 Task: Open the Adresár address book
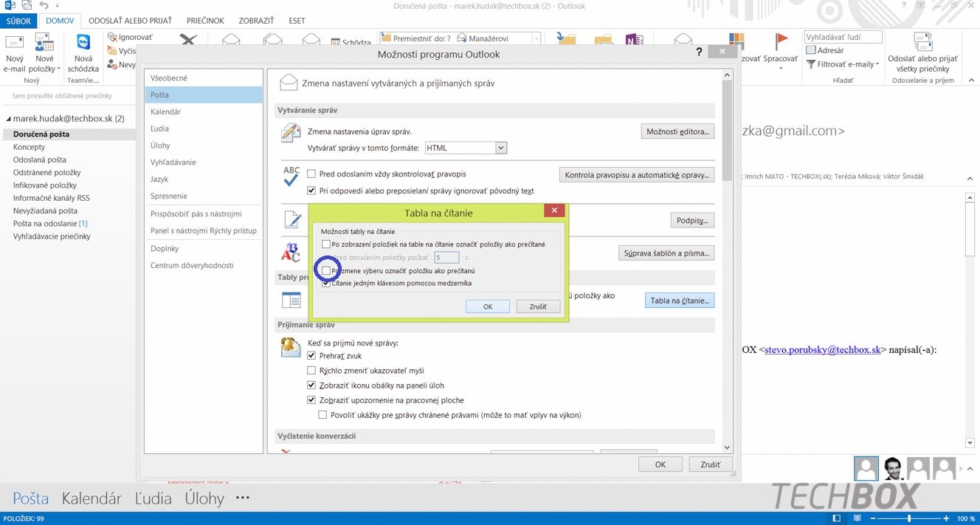tap(825, 50)
